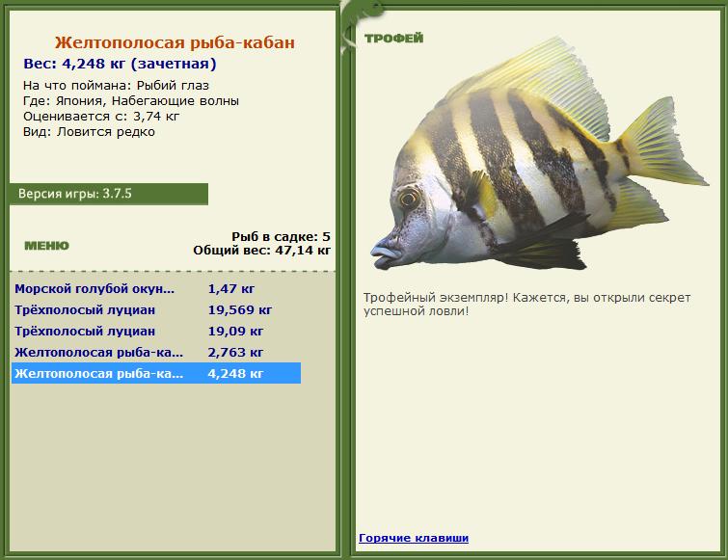This screenshot has height=560, width=728.
Task: Click the orange Желтополосая рыба-кабан title
Action: pos(175,42)
